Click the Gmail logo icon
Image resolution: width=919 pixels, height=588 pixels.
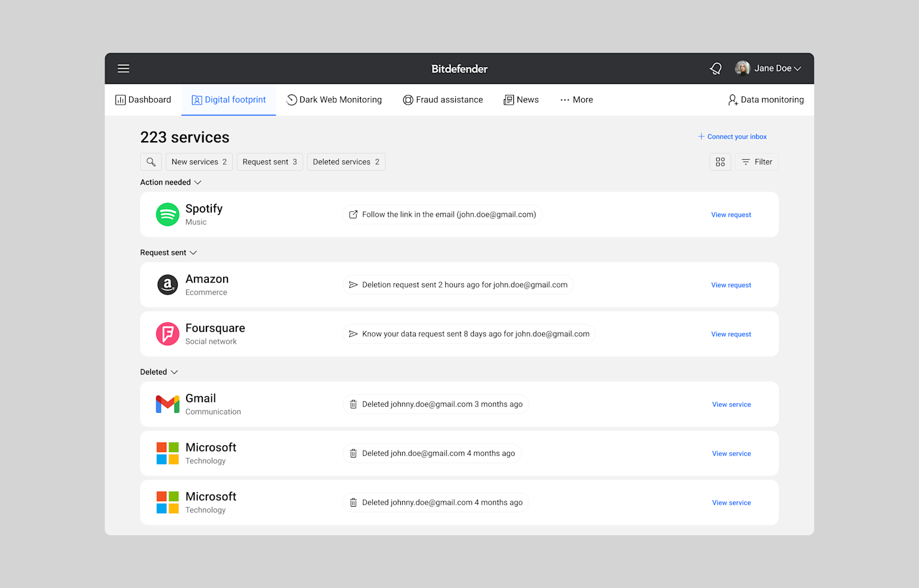(x=168, y=404)
